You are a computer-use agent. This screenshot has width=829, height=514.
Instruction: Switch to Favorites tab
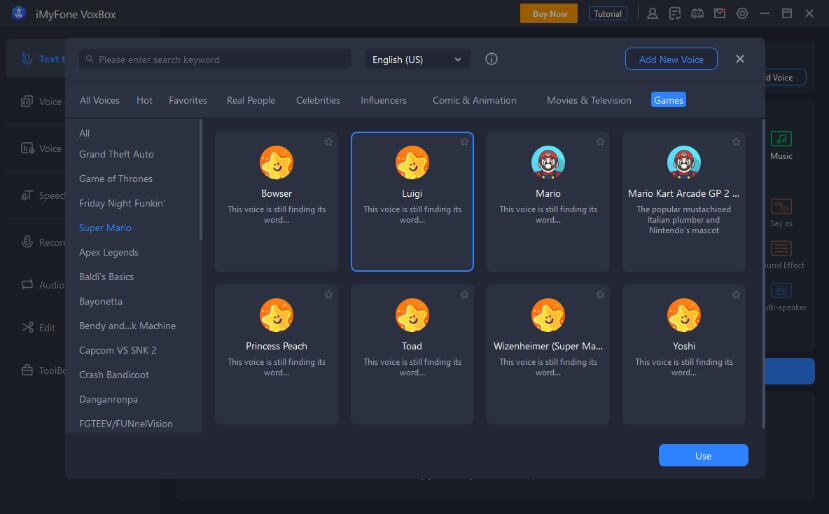(188, 100)
